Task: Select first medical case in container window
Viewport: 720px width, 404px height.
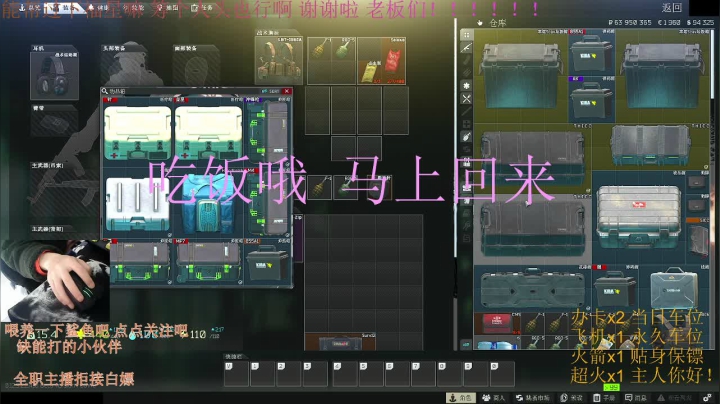Action: pyautogui.click(x=138, y=133)
